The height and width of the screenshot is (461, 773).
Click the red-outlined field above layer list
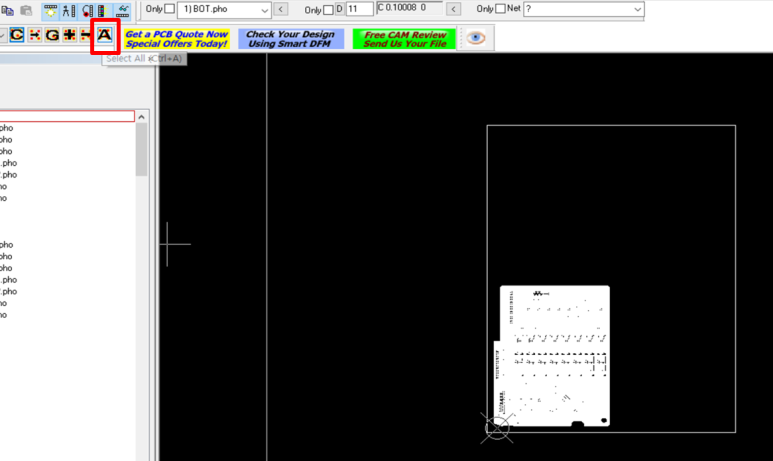[67, 116]
